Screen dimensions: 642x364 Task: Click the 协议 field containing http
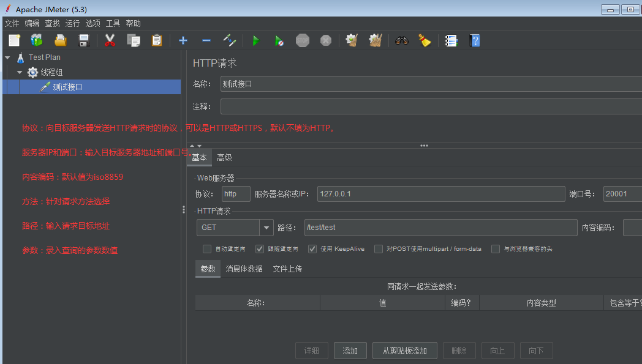tap(236, 194)
